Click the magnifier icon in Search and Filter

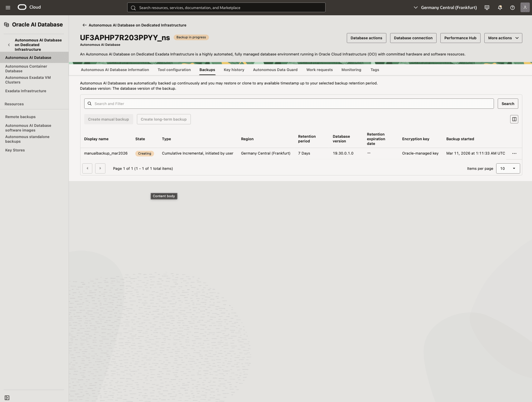[x=89, y=104]
